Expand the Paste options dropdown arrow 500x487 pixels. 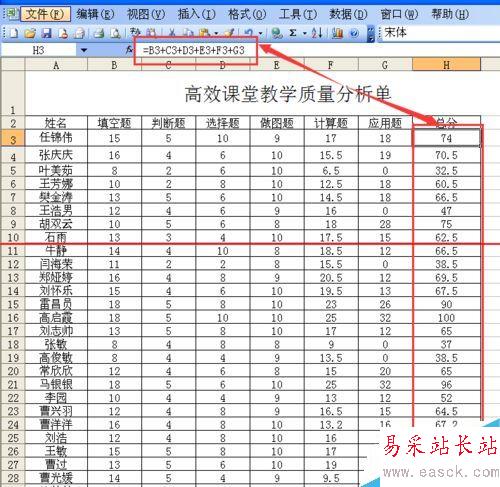click(x=216, y=33)
